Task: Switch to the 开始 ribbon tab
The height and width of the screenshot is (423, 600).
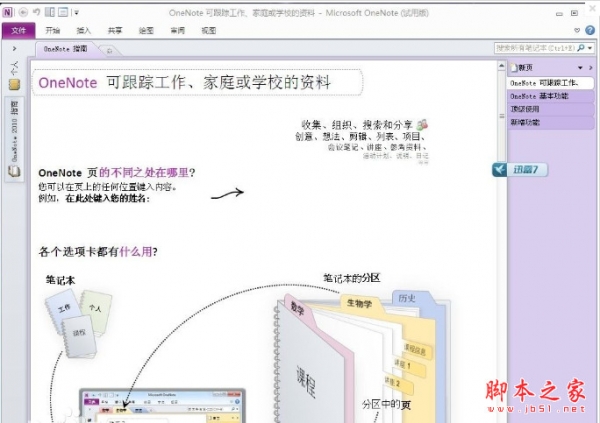Action: [52, 31]
